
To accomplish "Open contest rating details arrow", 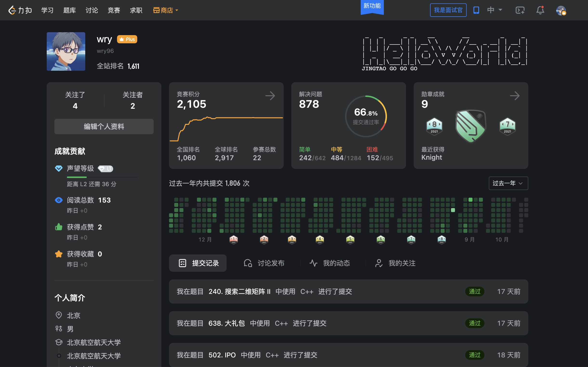I will (270, 96).
